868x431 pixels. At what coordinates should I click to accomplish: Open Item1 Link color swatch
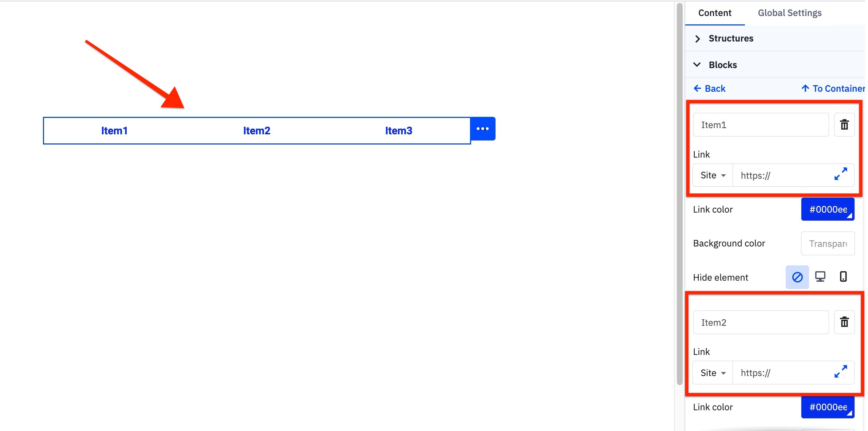(827, 209)
